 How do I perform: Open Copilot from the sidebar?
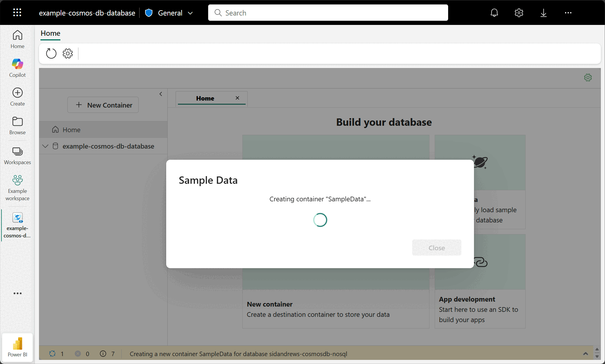coord(17,68)
